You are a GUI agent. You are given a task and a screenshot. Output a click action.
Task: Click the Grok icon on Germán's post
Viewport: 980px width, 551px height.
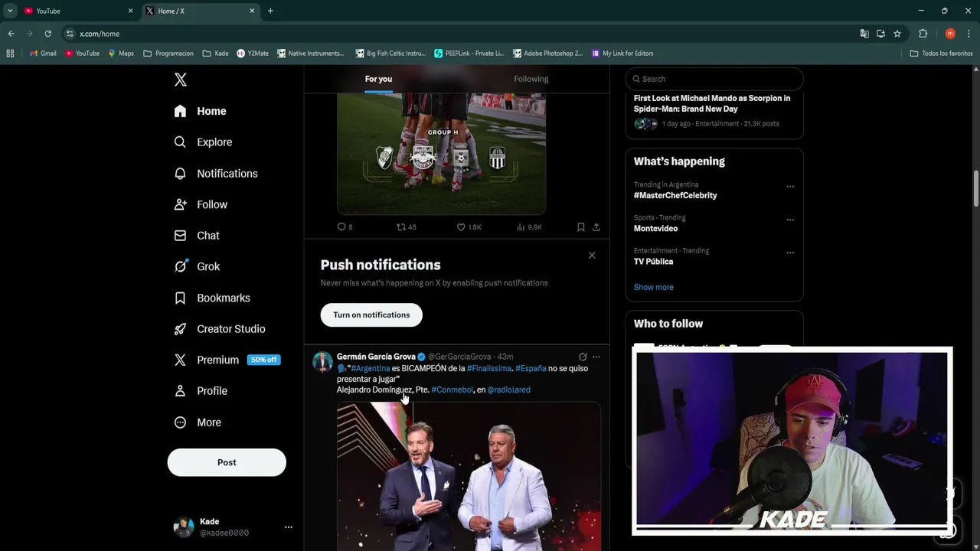click(x=583, y=357)
